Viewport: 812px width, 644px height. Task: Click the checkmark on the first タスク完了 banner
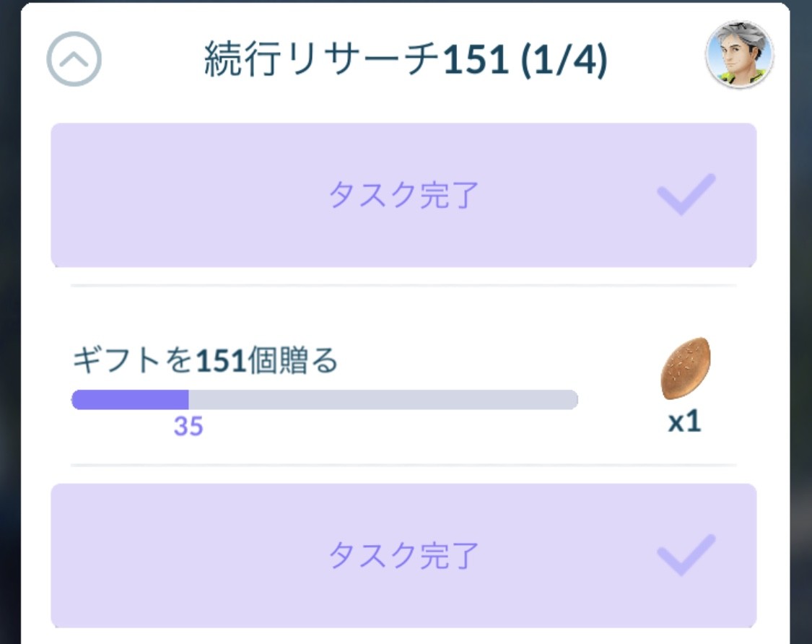click(x=686, y=194)
